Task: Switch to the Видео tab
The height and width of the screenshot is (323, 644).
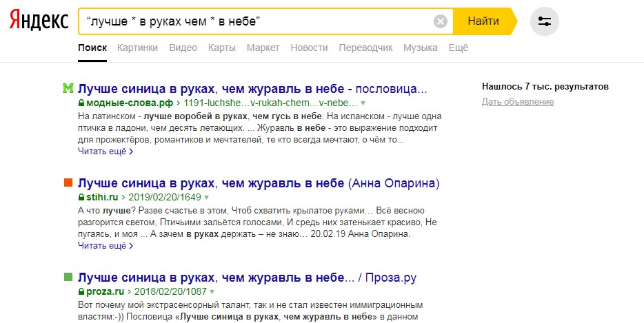Action: [x=183, y=48]
